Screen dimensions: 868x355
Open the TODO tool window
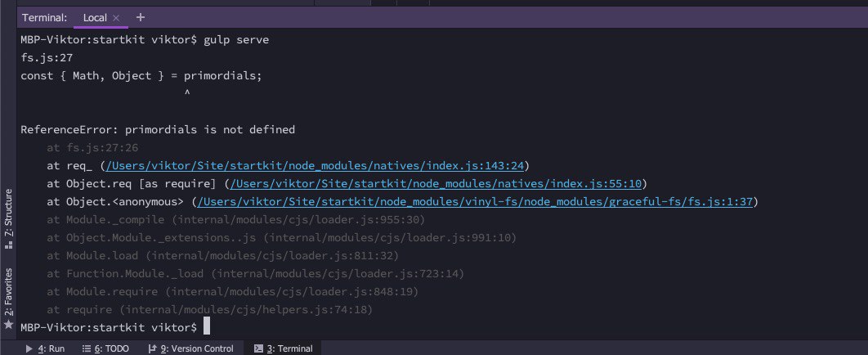pyautogui.click(x=105, y=348)
